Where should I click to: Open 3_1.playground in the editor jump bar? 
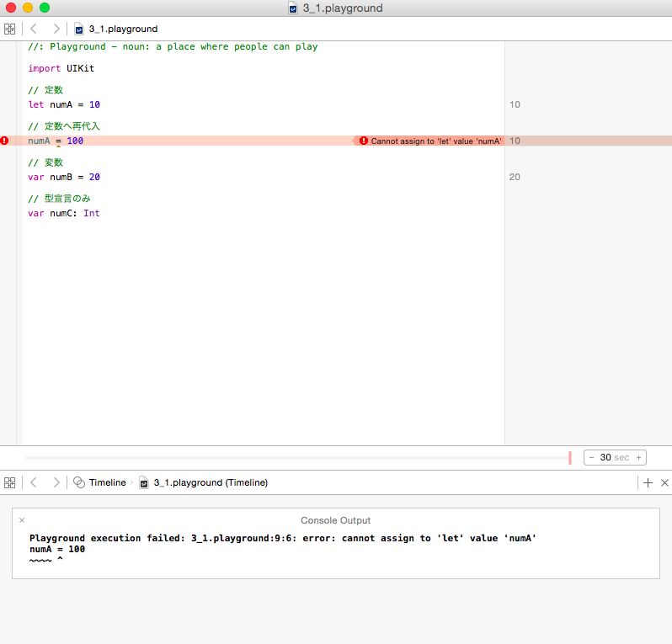click(123, 29)
